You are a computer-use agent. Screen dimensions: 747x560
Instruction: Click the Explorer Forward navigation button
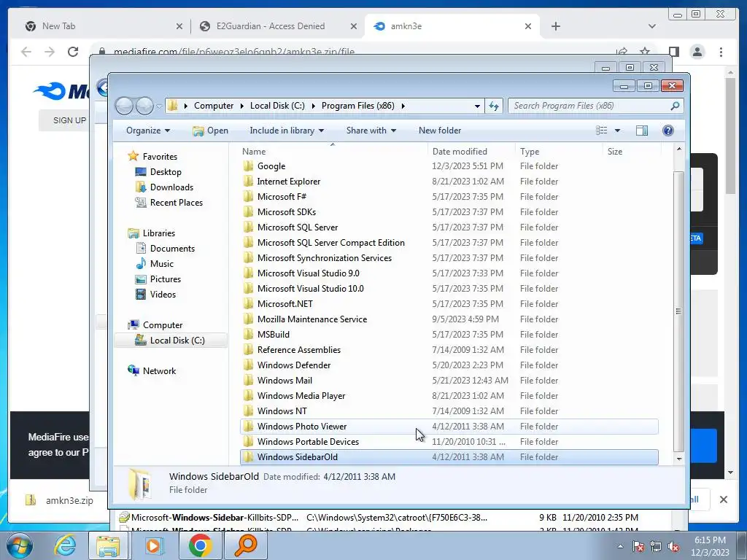coord(145,106)
